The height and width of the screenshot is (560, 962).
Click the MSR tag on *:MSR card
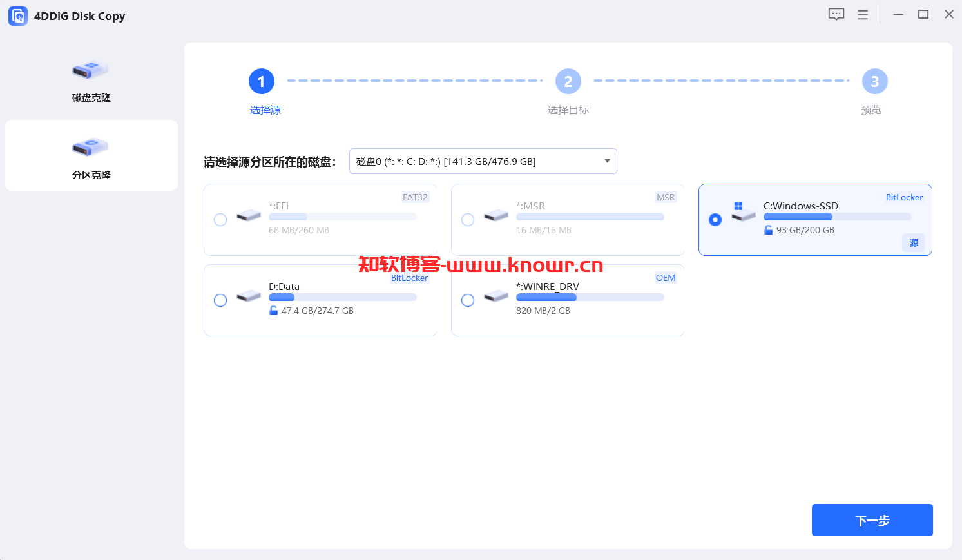666,197
